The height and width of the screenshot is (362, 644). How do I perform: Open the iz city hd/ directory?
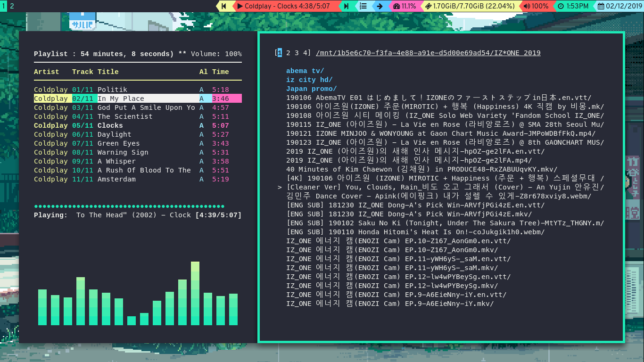coord(309,80)
